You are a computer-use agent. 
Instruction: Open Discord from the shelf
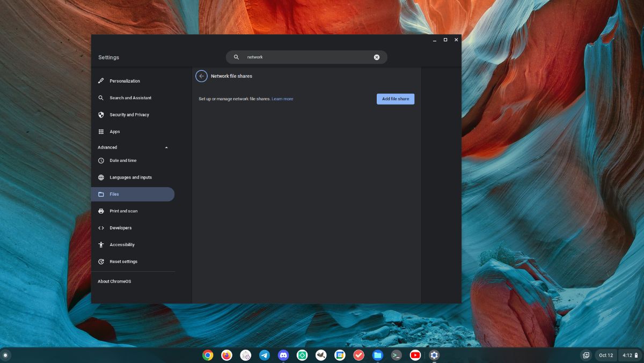(x=283, y=355)
